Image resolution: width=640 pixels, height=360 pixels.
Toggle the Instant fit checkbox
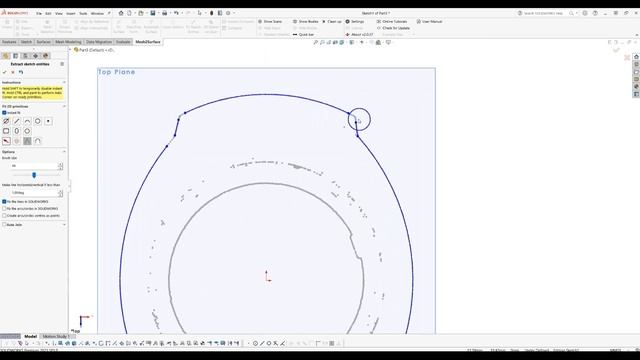4,113
